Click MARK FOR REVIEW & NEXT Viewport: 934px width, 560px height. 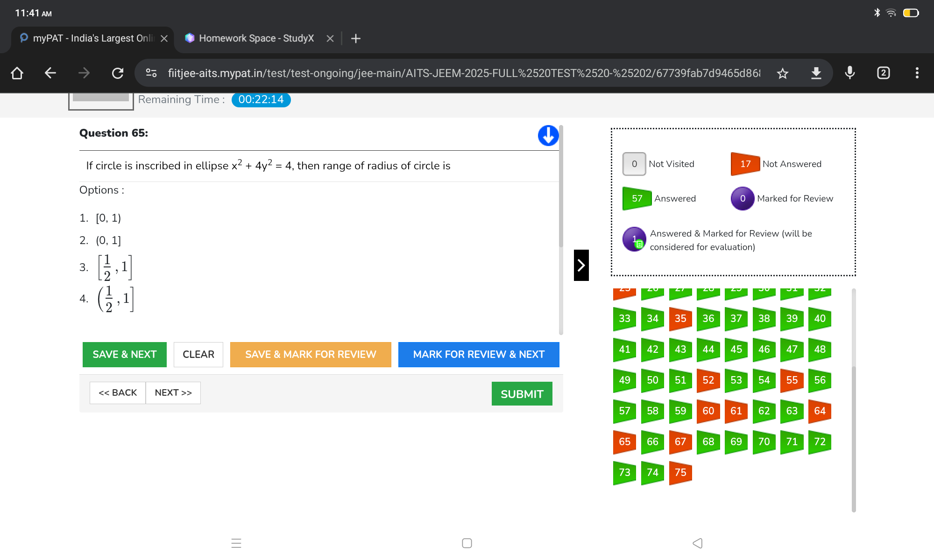[x=479, y=355]
